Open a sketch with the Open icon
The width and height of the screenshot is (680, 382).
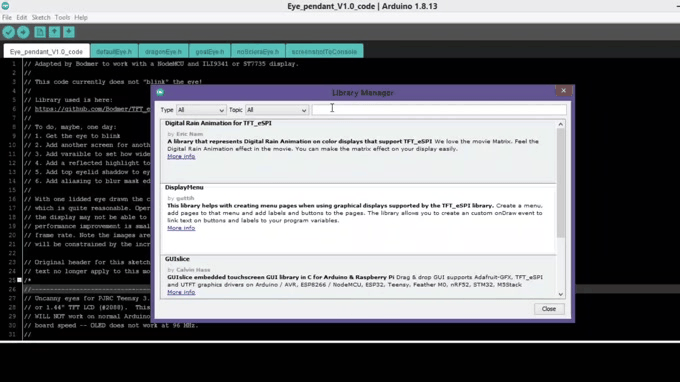click(x=54, y=32)
